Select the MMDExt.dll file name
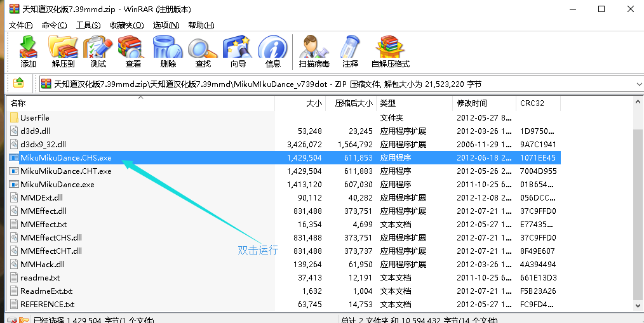The image size is (644, 323). tap(41, 198)
